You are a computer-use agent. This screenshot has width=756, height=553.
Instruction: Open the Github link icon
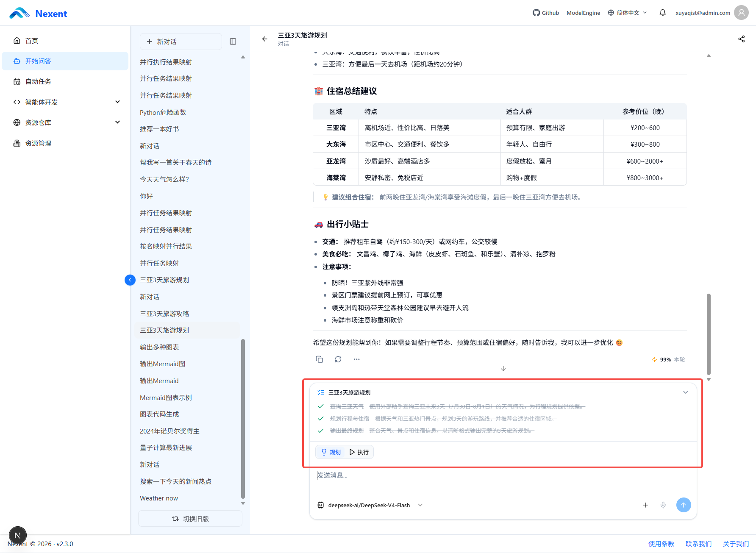(536, 13)
